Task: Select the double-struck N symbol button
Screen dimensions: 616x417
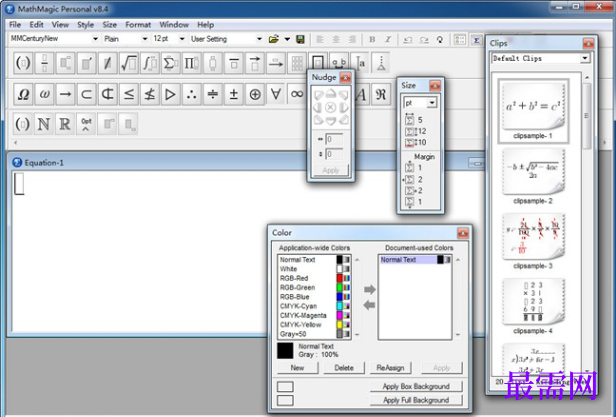Action: point(44,125)
